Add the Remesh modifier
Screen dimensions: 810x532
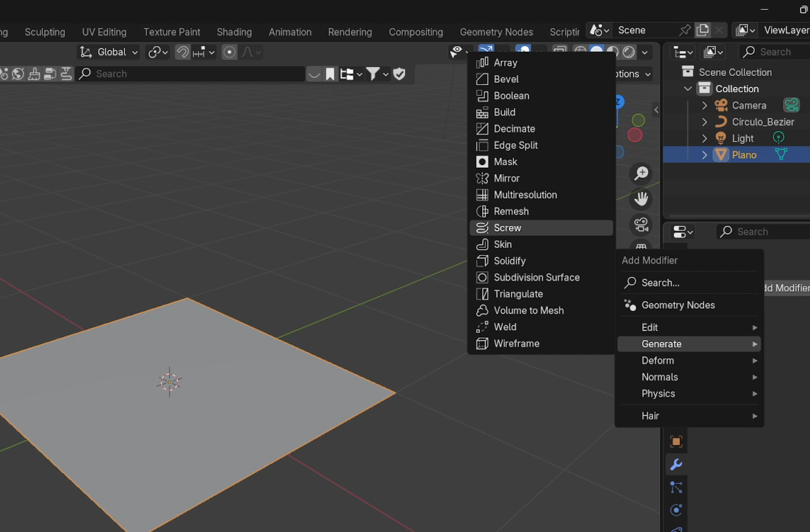pyautogui.click(x=541, y=211)
